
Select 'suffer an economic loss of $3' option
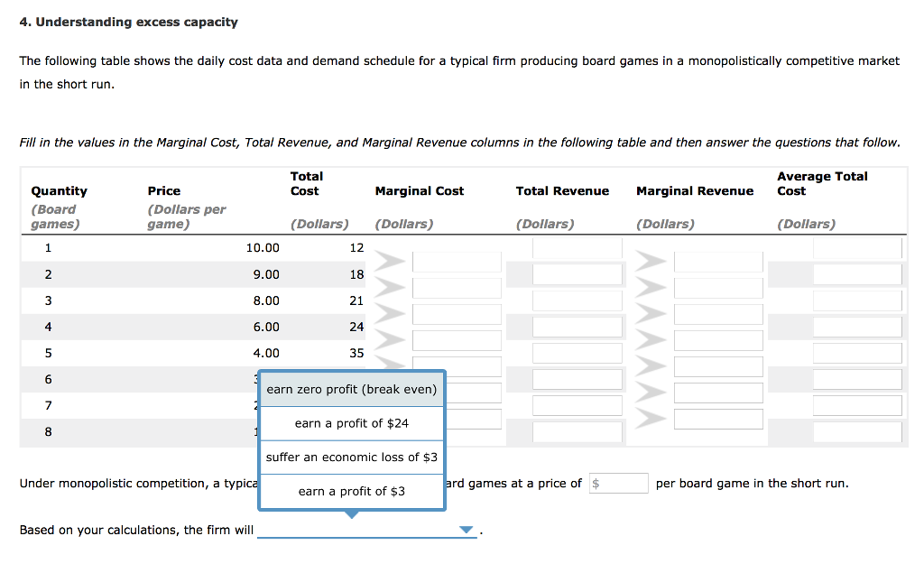click(351, 457)
